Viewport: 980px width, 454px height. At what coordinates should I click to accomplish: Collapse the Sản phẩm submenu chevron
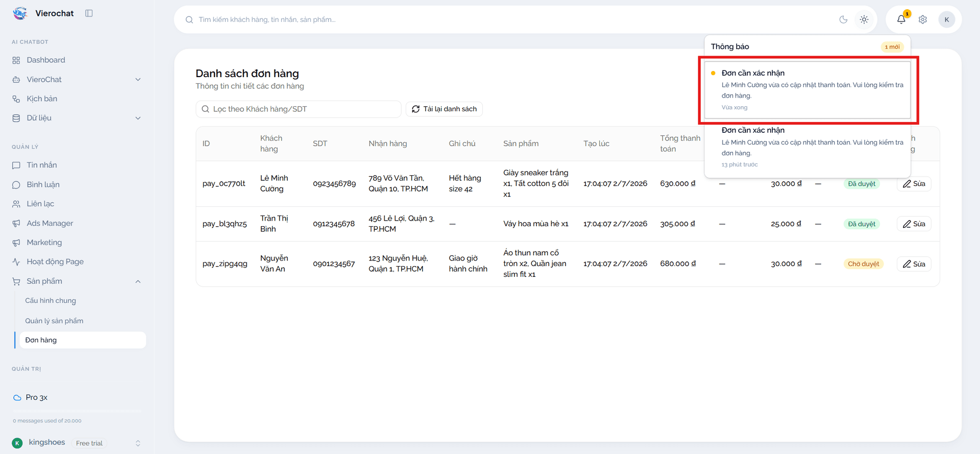[138, 281]
